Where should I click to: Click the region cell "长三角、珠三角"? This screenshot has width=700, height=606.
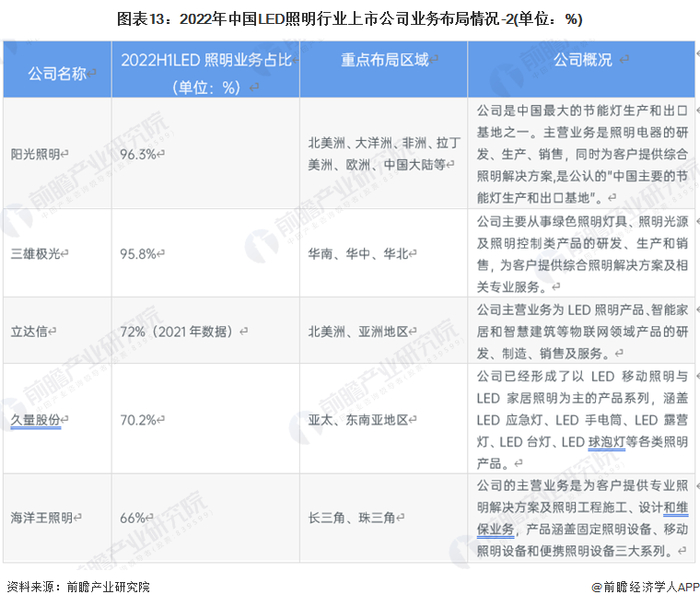[352, 518]
